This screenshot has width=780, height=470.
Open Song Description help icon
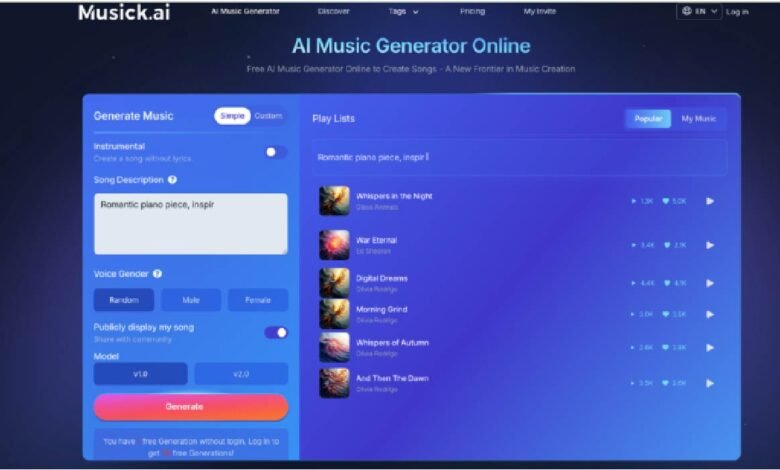pos(173,180)
